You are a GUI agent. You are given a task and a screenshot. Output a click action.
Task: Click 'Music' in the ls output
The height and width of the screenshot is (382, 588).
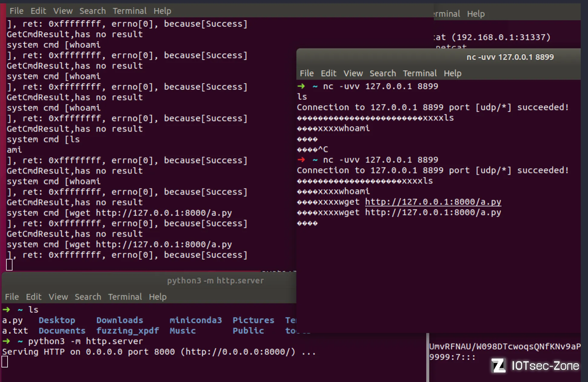tap(183, 331)
